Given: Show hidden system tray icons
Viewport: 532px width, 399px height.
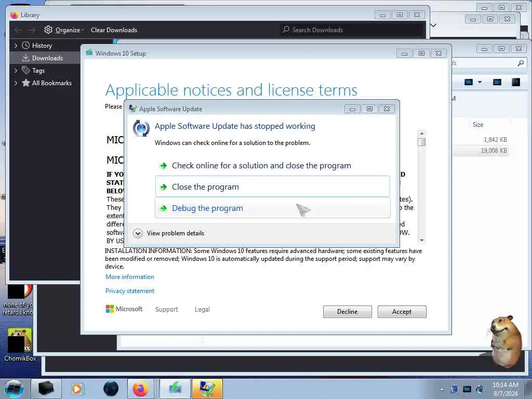Looking at the screenshot, I should point(442,390).
